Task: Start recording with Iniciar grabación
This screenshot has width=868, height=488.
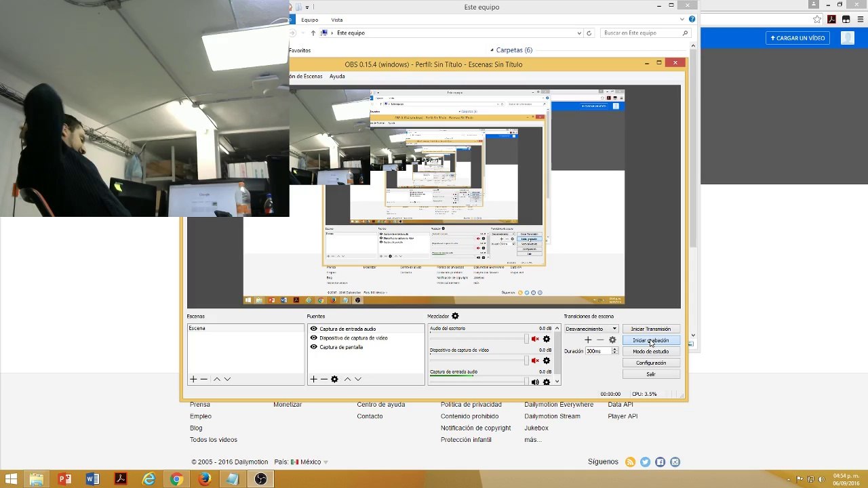Action: (x=650, y=340)
